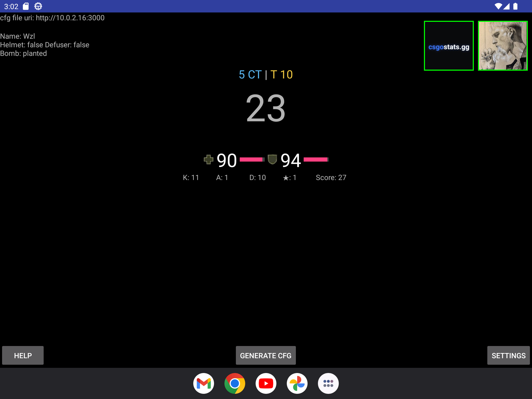Click the 'Bomb: planted' text
532x399 pixels.
click(23, 53)
